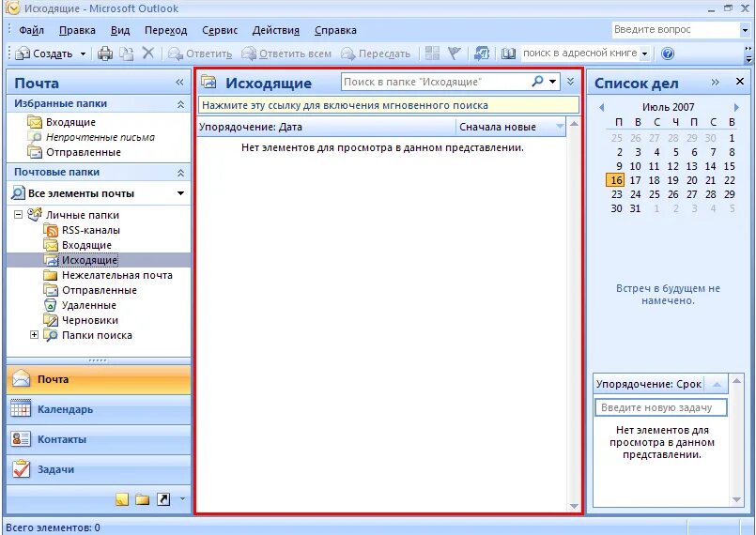Screen dimensions: 756x535
Task: Collapse the Избранные папки section
Action: click(x=180, y=104)
